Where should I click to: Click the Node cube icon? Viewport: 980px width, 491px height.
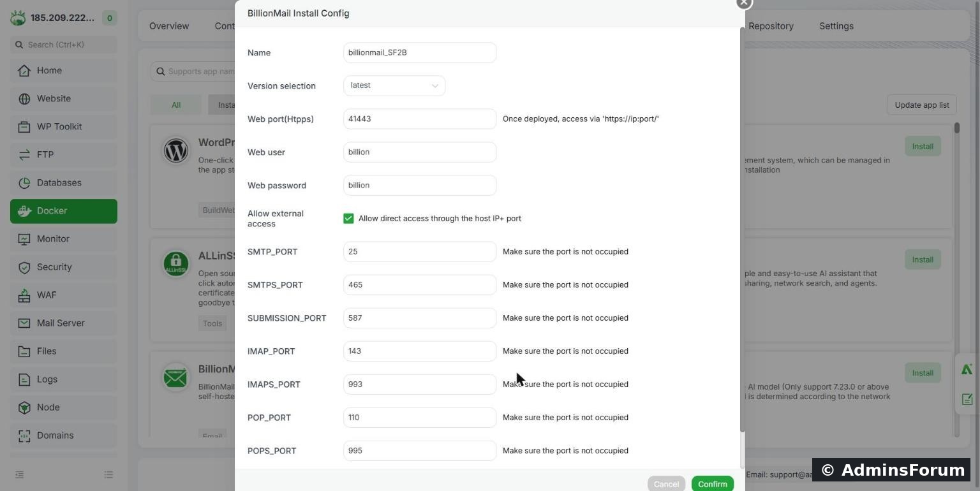tap(24, 407)
